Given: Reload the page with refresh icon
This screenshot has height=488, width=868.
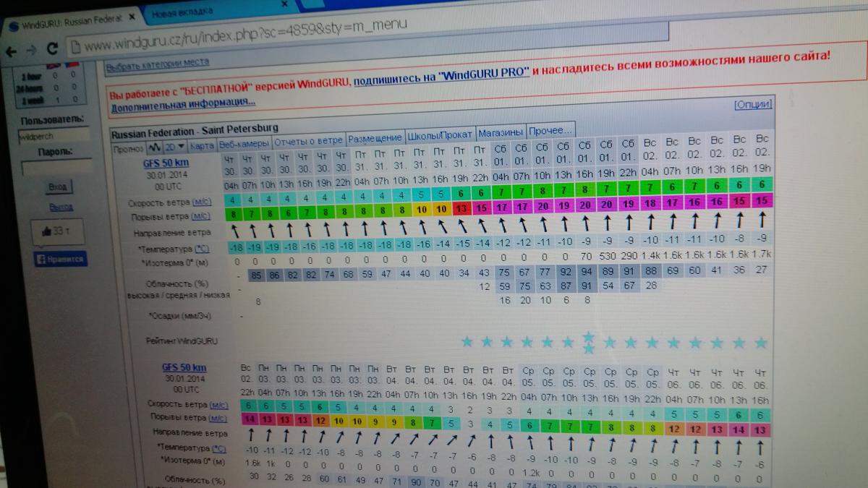Looking at the screenshot, I should [52, 49].
